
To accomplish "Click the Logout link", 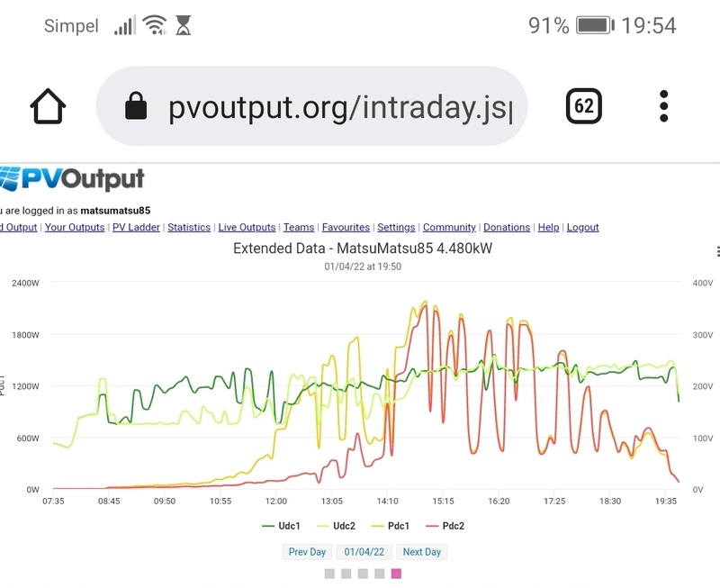I will [582, 228].
